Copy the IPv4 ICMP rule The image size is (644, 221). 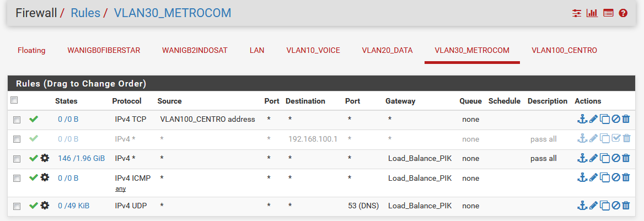coord(604,177)
